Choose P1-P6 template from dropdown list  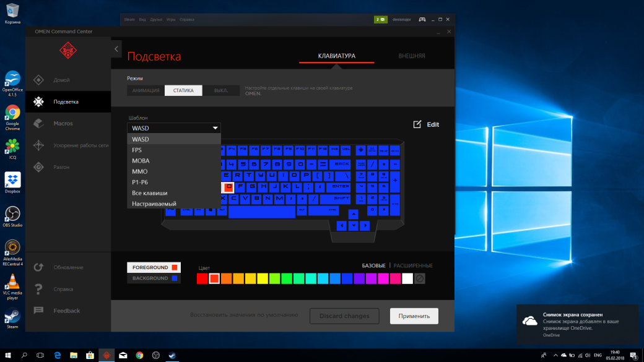[x=174, y=182]
